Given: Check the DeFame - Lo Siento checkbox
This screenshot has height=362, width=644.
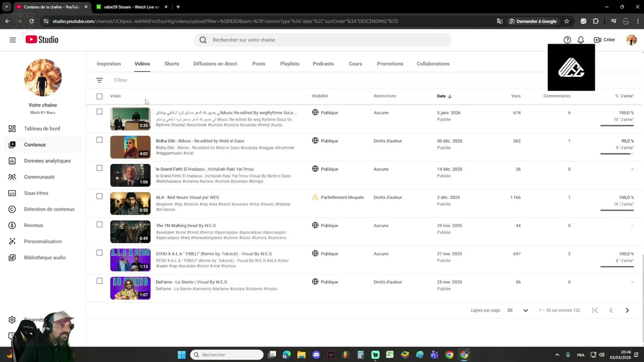Looking at the screenshot, I should pyautogui.click(x=99, y=281).
